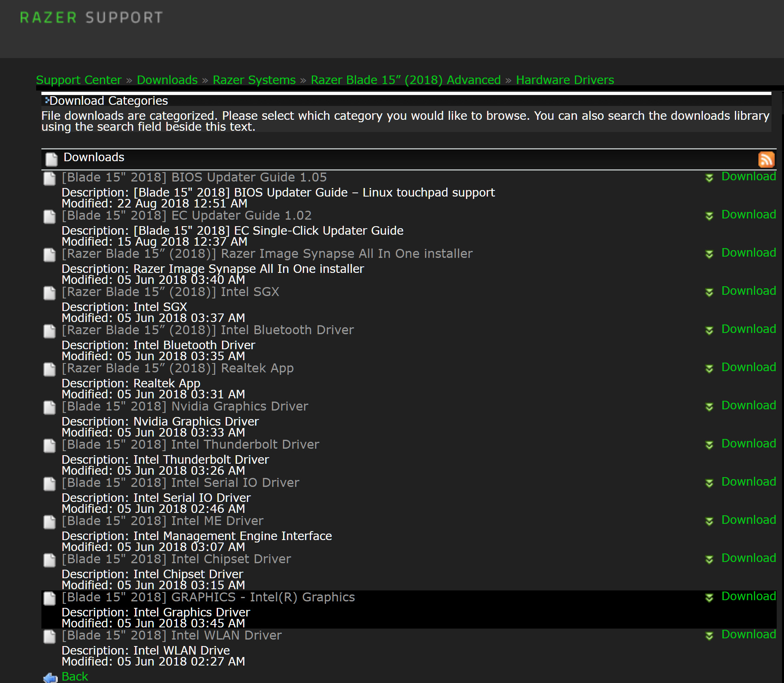Click green arrow icon for Intel ME Driver
Image resolution: width=784 pixels, height=683 pixels.
709,521
